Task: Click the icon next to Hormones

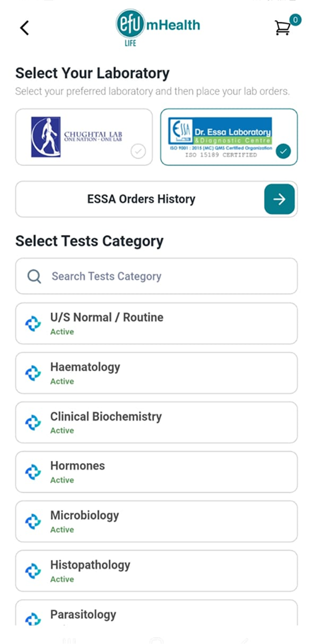Action: (x=33, y=472)
